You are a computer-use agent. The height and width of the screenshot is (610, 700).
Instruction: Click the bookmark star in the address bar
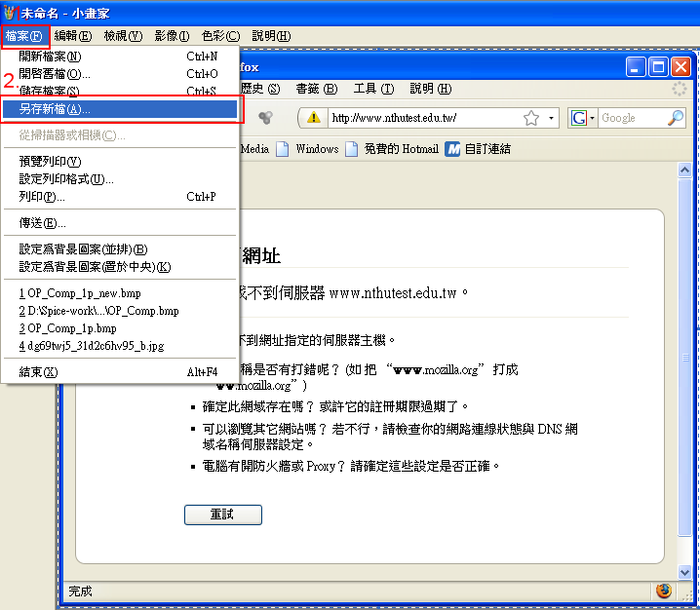pyautogui.click(x=531, y=118)
